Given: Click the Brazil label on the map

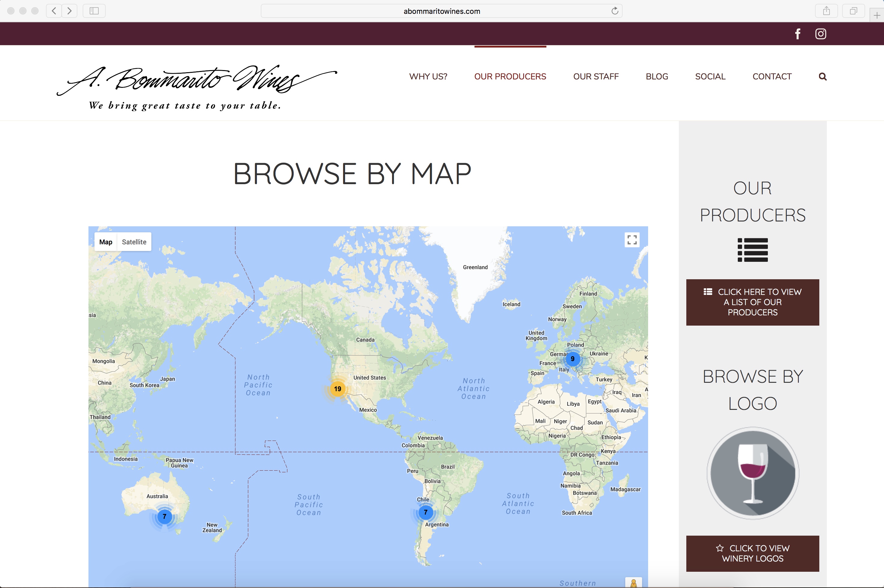Looking at the screenshot, I should pos(448,467).
